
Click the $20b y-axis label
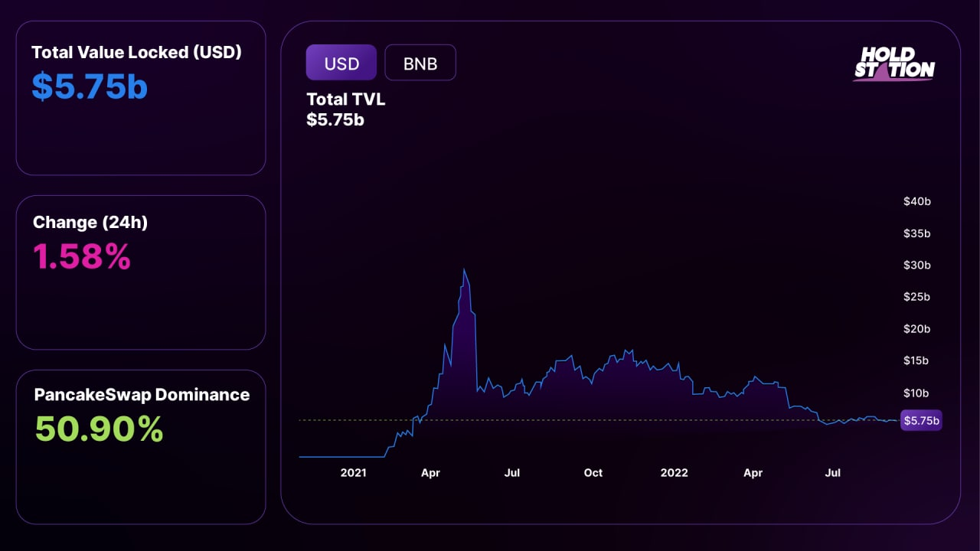tap(916, 329)
